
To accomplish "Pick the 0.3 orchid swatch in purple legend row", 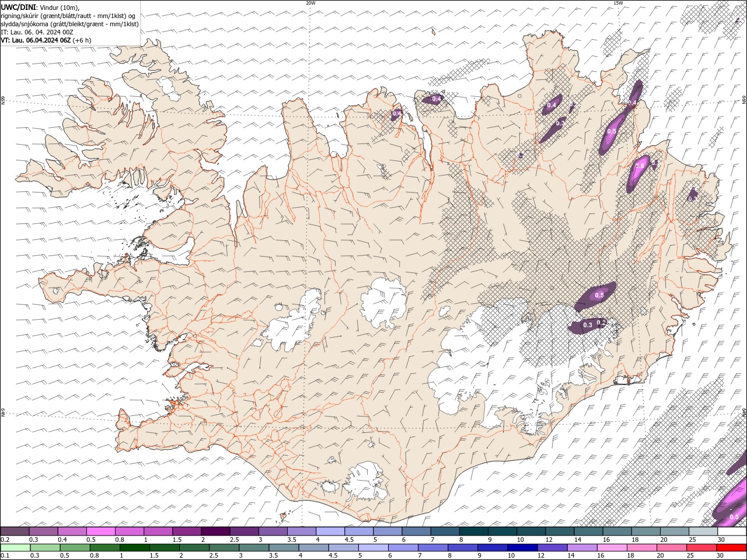I will pos(44,531).
